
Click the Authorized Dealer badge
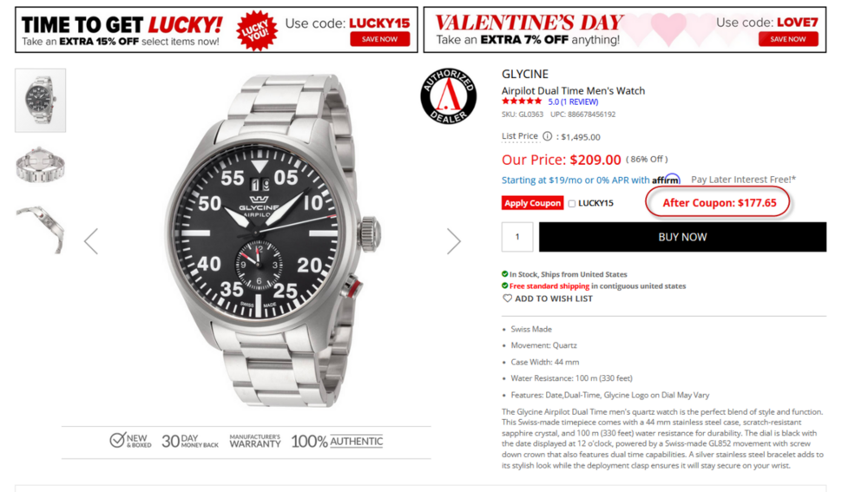[x=449, y=96]
